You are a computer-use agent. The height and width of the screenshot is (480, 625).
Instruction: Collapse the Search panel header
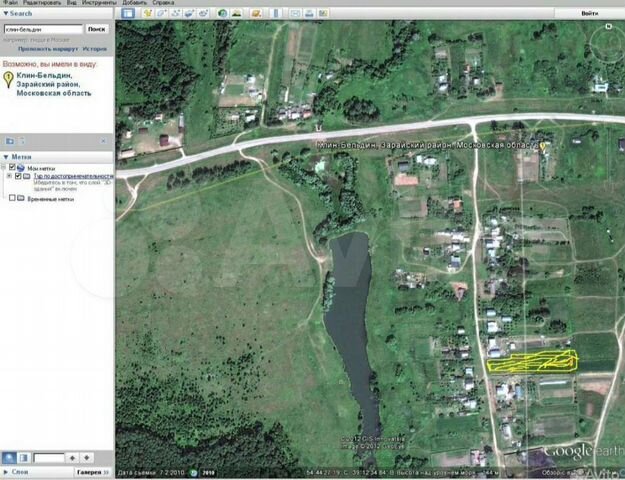5,14
